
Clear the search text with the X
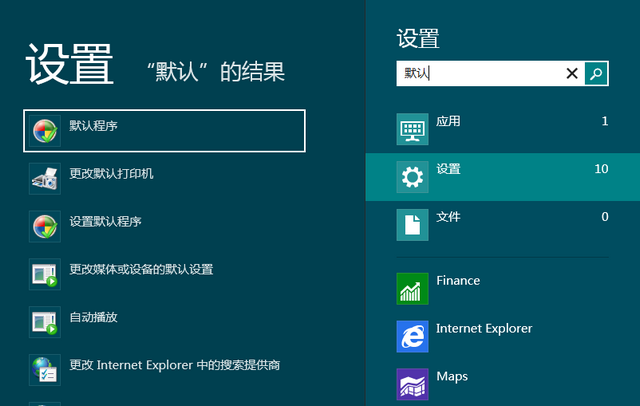click(x=572, y=73)
